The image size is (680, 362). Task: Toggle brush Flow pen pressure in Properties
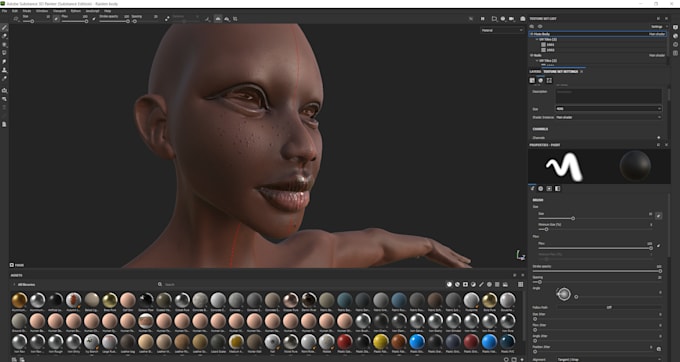[659, 245]
